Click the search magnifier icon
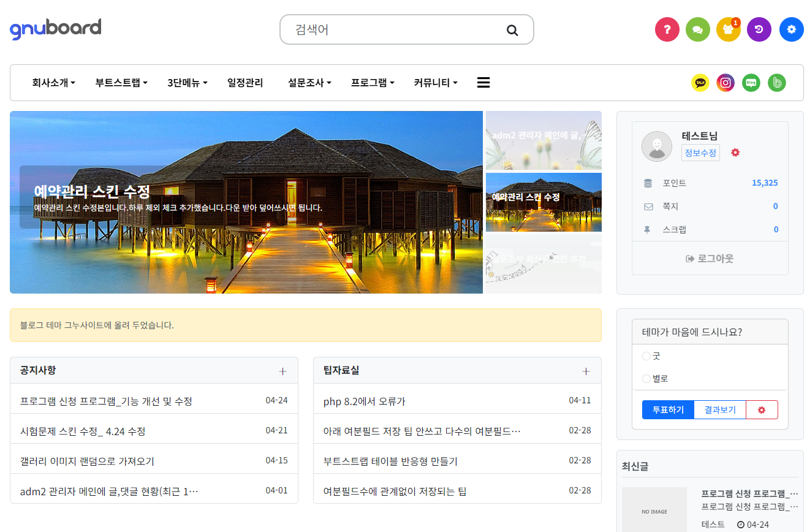The width and height of the screenshot is (807, 532). (512, 30)
